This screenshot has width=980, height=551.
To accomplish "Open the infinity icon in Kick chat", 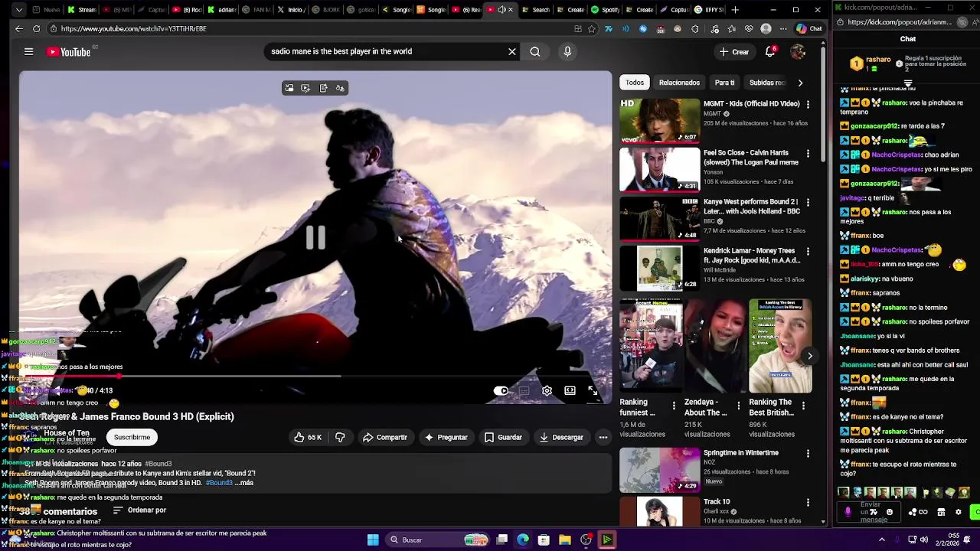I will pos(923,512).
